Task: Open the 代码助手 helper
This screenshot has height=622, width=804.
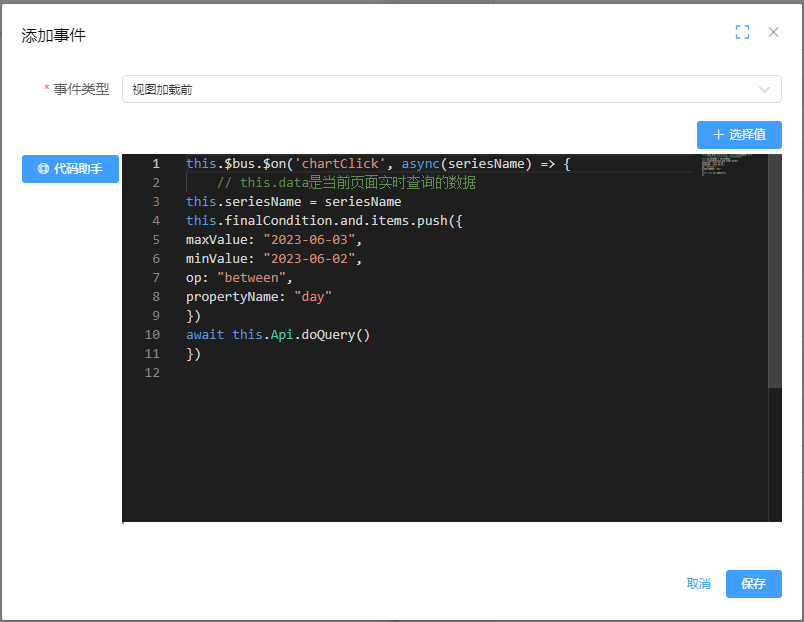Action: (x=70, y=169)
